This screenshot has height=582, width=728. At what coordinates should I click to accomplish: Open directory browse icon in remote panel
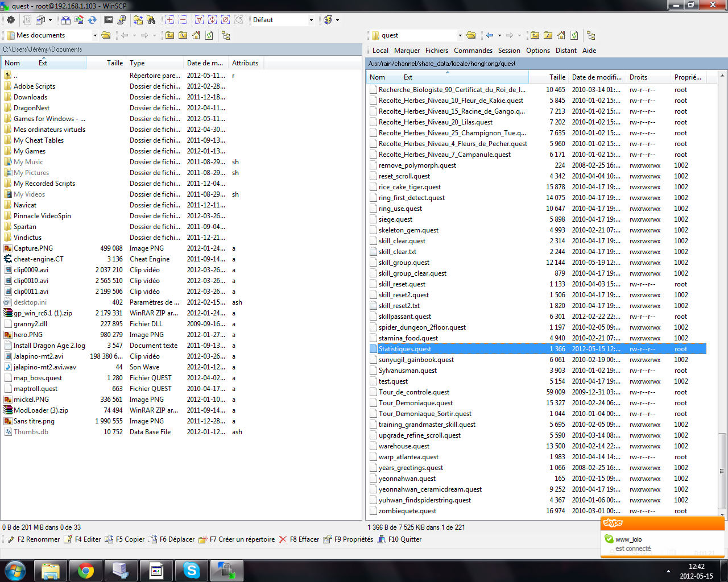click(x=471, y=35)
